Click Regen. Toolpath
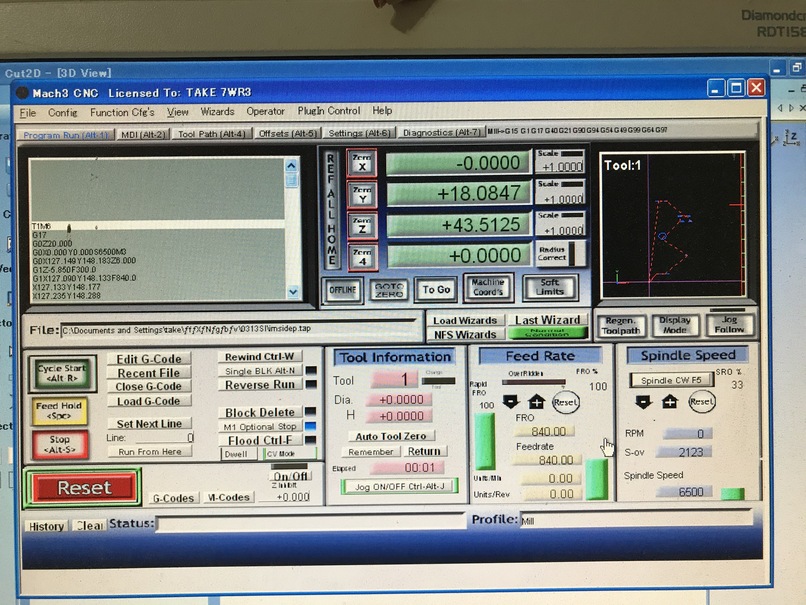Screen dimensions: 806x605 tap(621, 325)
